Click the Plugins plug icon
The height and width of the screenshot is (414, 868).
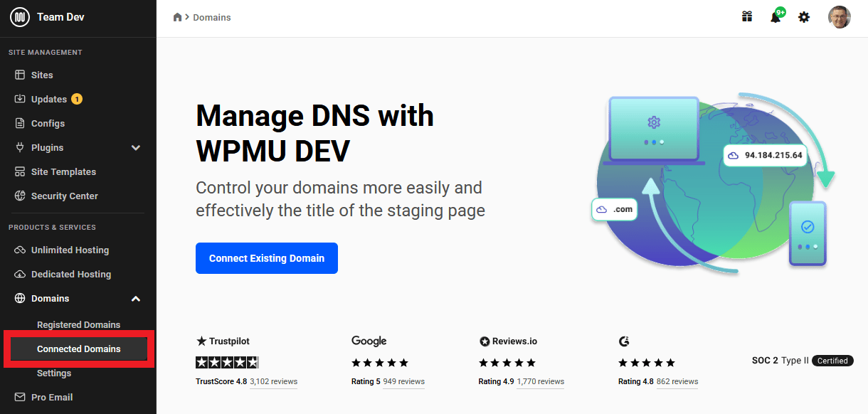pyautogui.click(x=19, y=147)
